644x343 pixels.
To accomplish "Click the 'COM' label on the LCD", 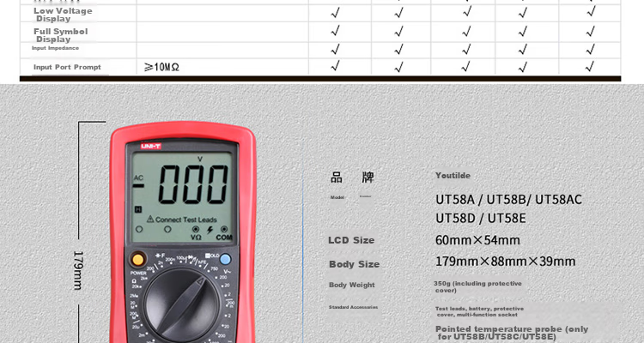I will [224, 238].
